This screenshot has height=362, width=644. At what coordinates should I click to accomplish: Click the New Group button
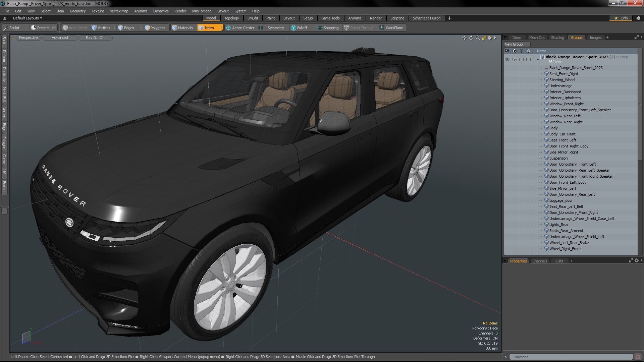click(517, 44)
